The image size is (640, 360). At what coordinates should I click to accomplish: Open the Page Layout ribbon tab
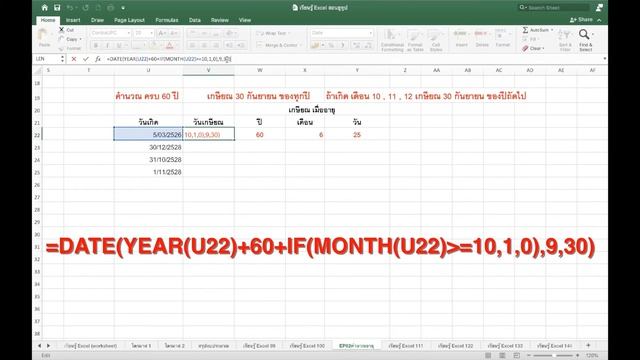pos(129,20)
